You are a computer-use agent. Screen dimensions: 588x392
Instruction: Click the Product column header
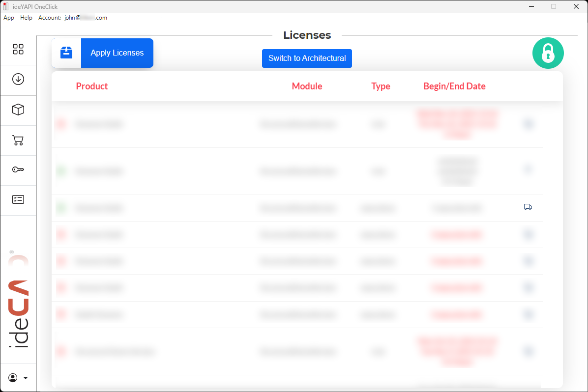(x=92, y=86)
